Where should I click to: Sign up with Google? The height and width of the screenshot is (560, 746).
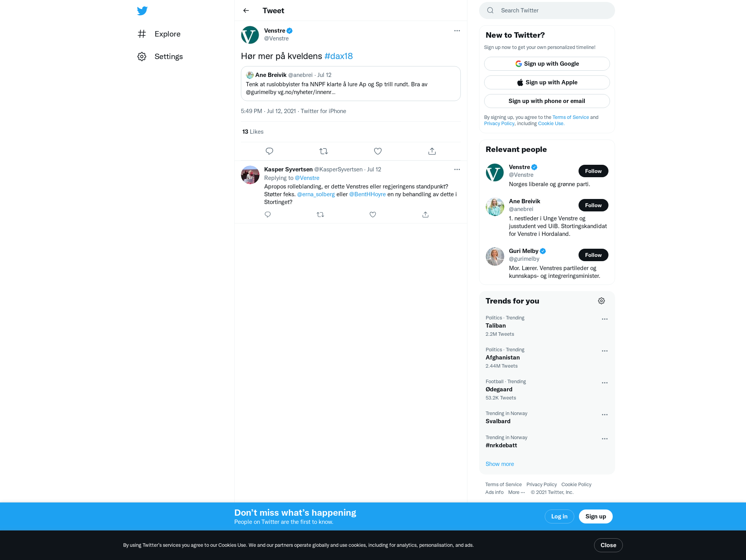(x=547, y=64)
